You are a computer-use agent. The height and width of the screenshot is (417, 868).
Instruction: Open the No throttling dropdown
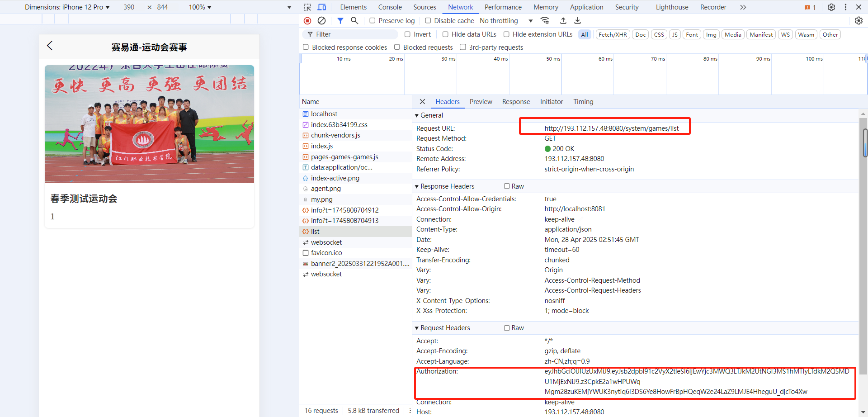tap(506, 21)
